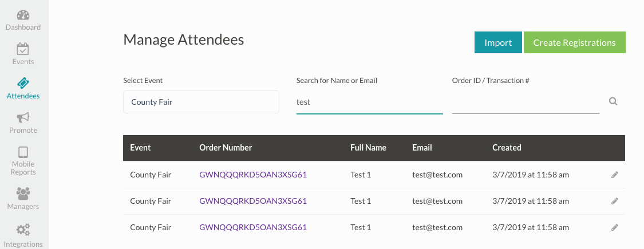Open Integrations gears icon
This screenshot has width=644, height=249.
tap(23, 231)
